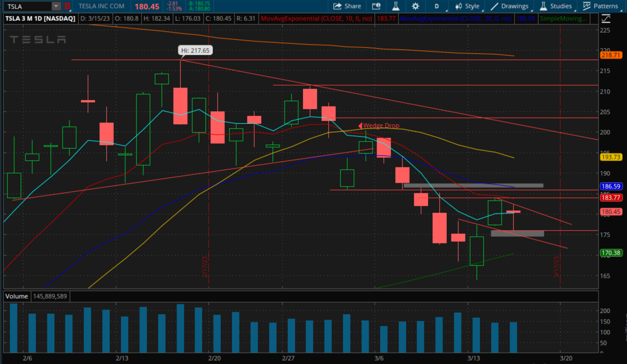Open the Patterns dropdown menu
Viewport: 627px width, 364px height.
coord(601,6)
